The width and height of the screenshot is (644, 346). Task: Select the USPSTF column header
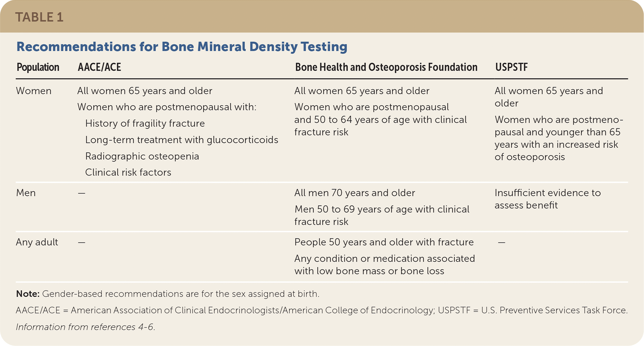511,67
